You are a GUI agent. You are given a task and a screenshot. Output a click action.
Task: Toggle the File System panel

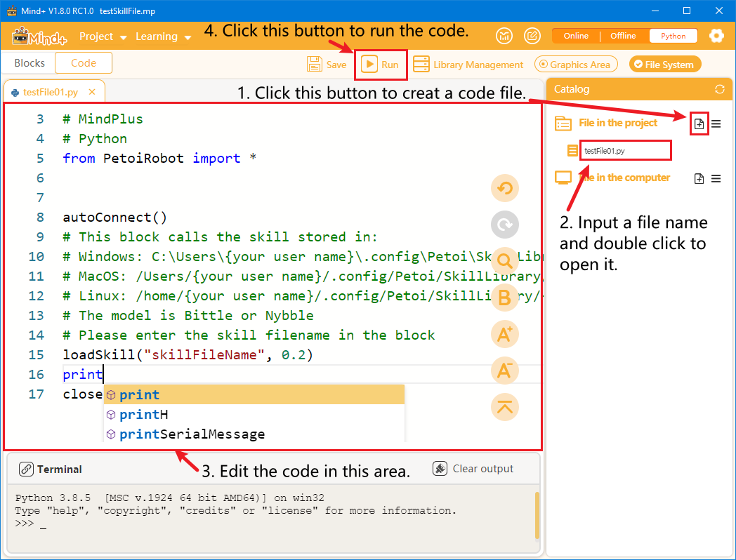click(665, 65)
